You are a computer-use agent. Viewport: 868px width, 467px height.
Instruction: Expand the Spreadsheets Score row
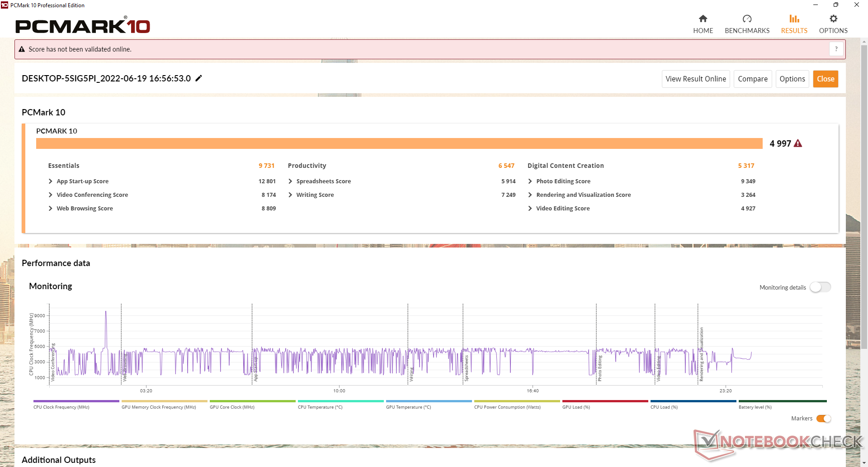tap(290, 181)
